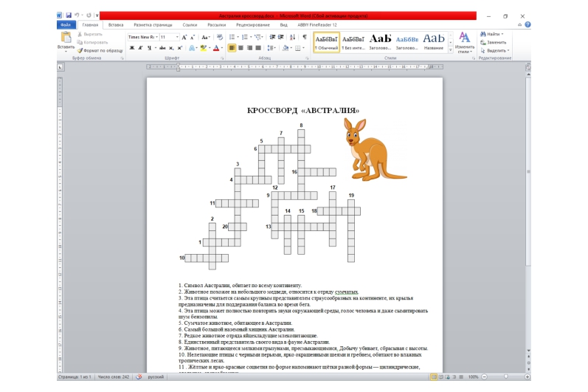
Task: Open the numbered list dropdown
Action: click(x=251, y=37)
